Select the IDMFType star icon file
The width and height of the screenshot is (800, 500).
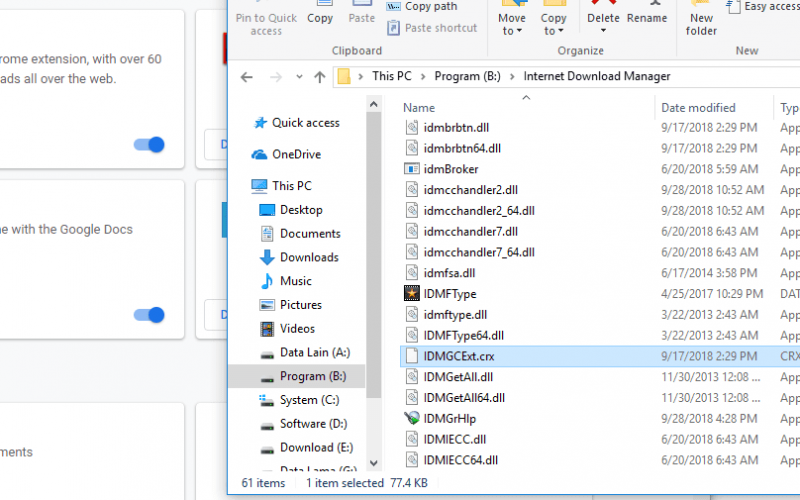pyautogui.click(x=412, y=294)
